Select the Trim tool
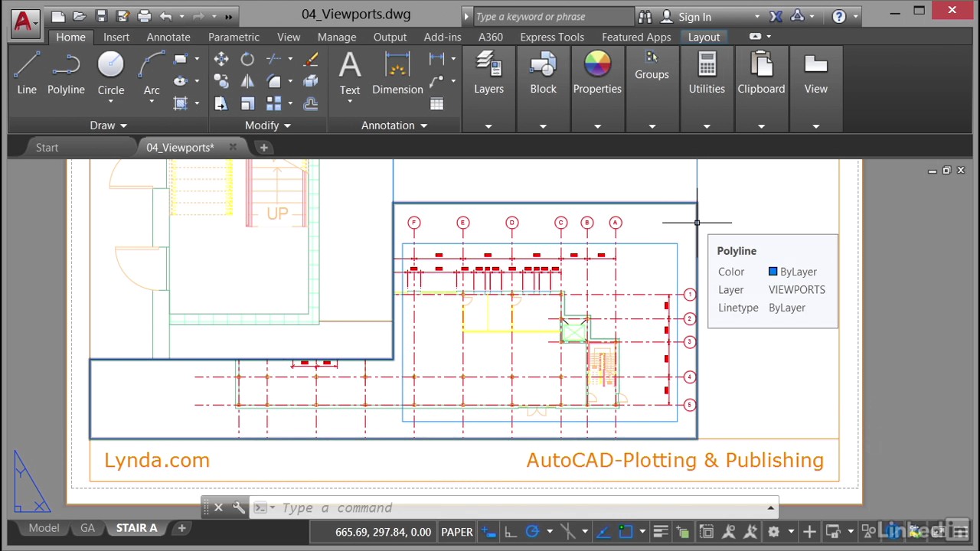This screenshot has height=551, width=980. [273, 59]
